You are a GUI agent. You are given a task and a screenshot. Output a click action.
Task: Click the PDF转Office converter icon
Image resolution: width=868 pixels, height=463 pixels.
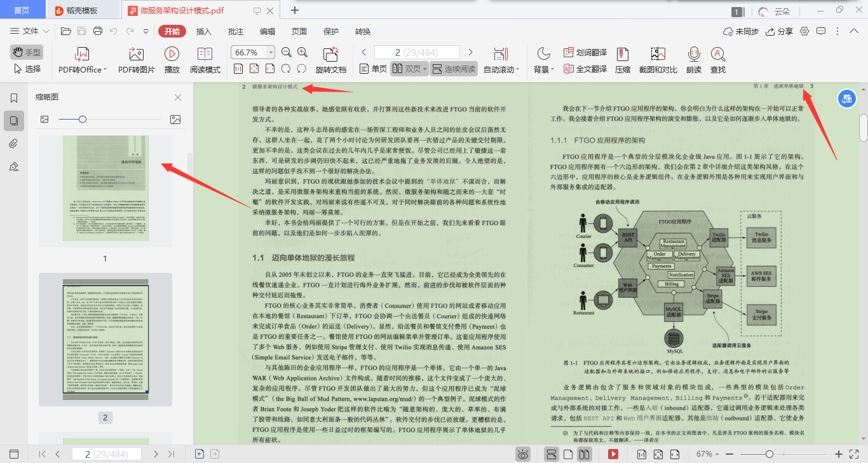point(81,54)
